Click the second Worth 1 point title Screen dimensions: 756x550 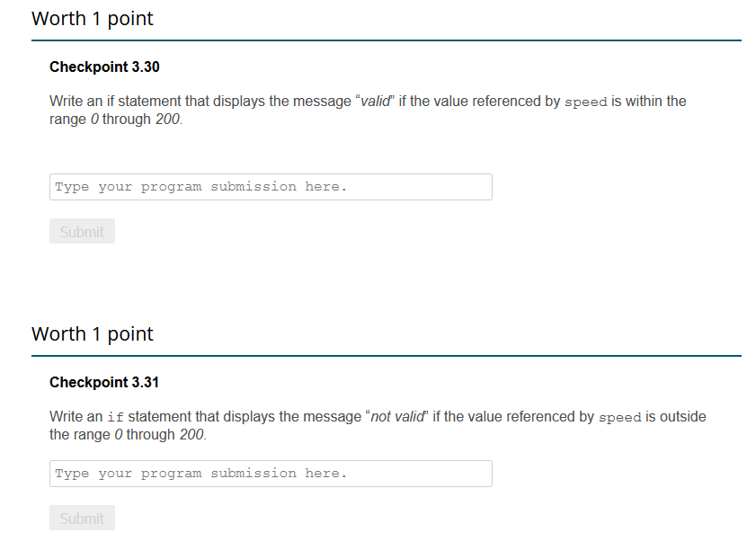(93, 333)
